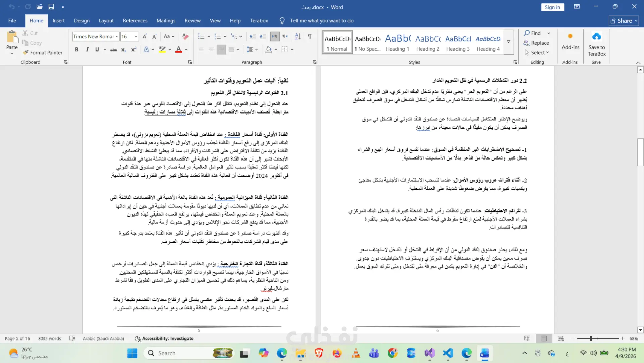Click the zoom slider handle
644x363 pixels.
click(591, 338)
